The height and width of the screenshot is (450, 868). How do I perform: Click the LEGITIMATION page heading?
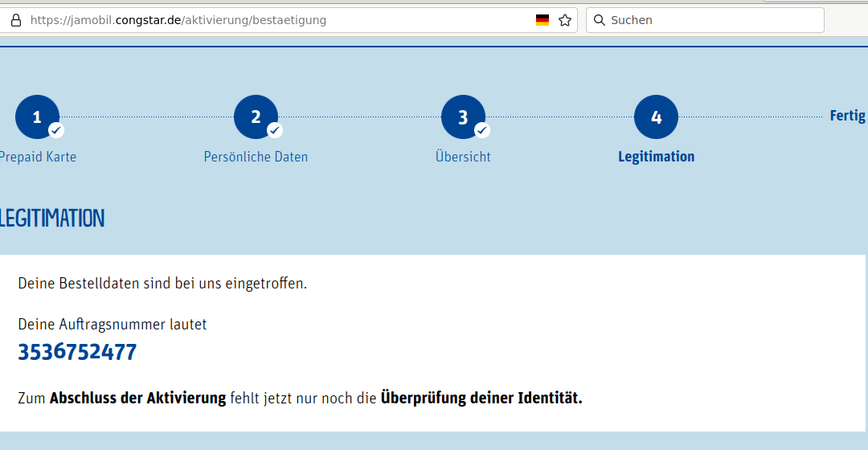[52, 218]
